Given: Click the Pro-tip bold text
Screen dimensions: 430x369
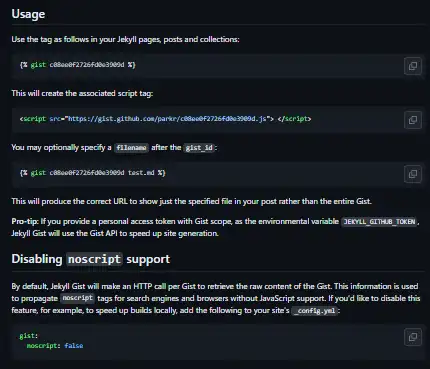Looking at the screenshot, I should [25, 221].
